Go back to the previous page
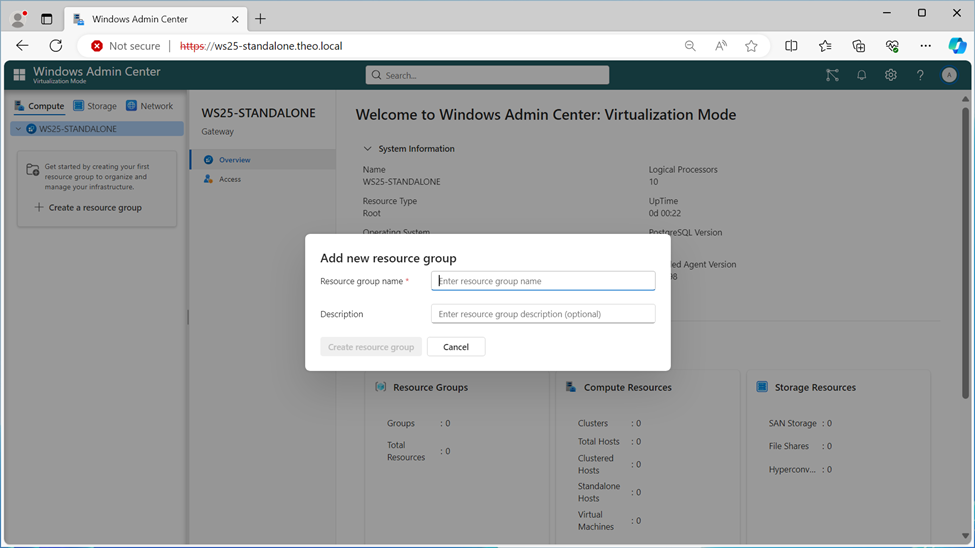The width and height of the screenshot is (975, 548). click(x=22, y=46)
